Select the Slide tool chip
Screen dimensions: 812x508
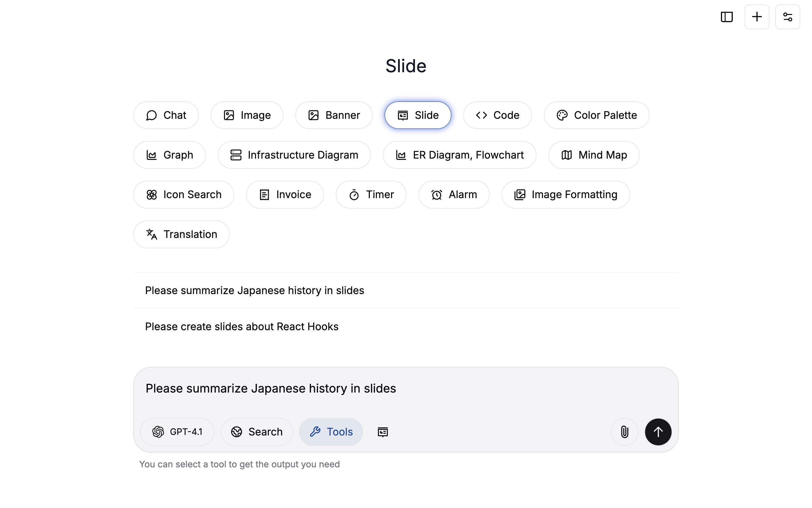[418, 115]
